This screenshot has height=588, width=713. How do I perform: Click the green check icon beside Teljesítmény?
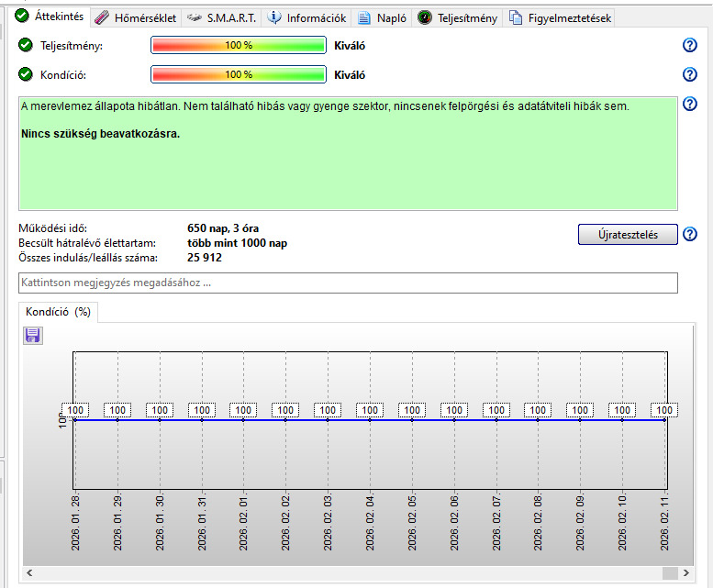[26, 45]
